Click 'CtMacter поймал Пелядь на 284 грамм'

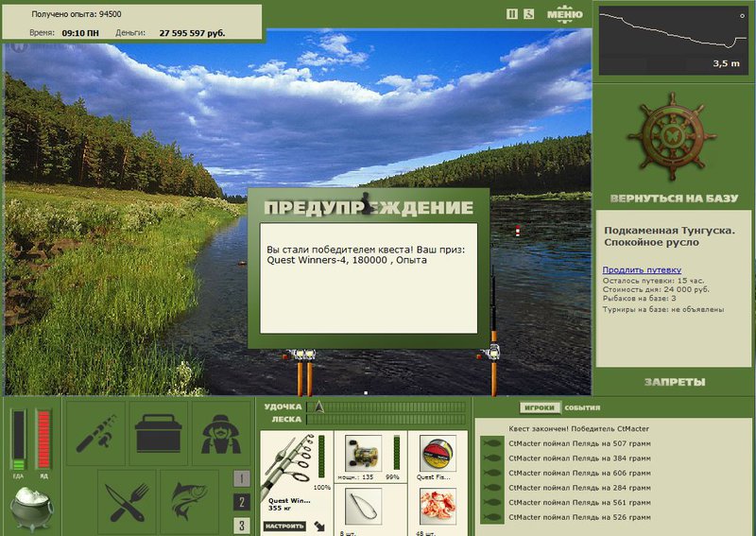pyautogui.click(x=579, y=487)
